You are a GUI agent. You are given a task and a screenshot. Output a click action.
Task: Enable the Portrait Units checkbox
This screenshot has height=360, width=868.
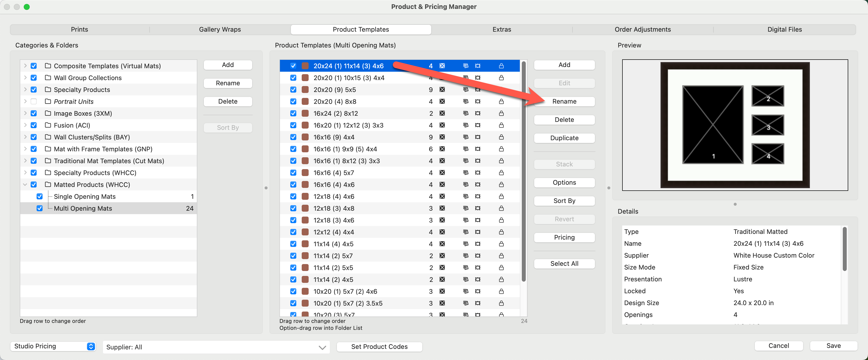pos(34,101)
